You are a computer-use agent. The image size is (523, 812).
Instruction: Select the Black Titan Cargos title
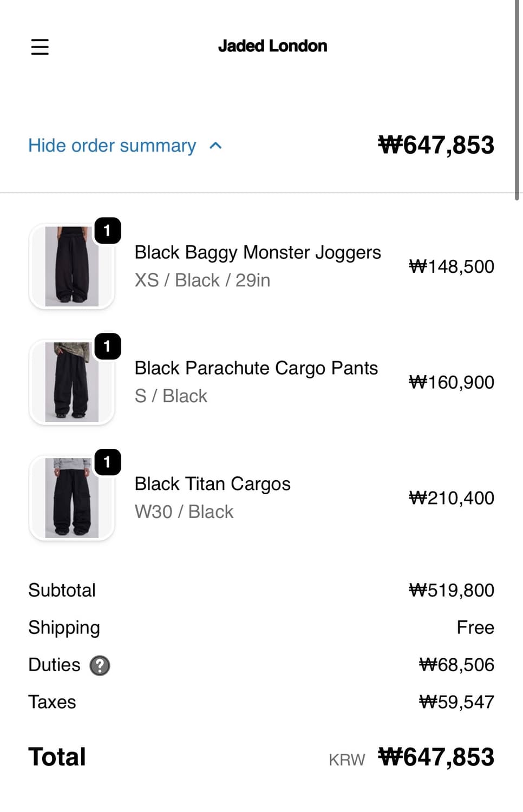[x=212, y=484]
